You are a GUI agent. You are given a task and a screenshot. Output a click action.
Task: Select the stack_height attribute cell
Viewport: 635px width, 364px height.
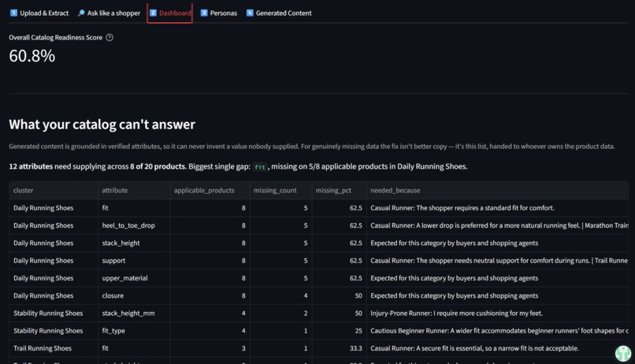(134, 243)
